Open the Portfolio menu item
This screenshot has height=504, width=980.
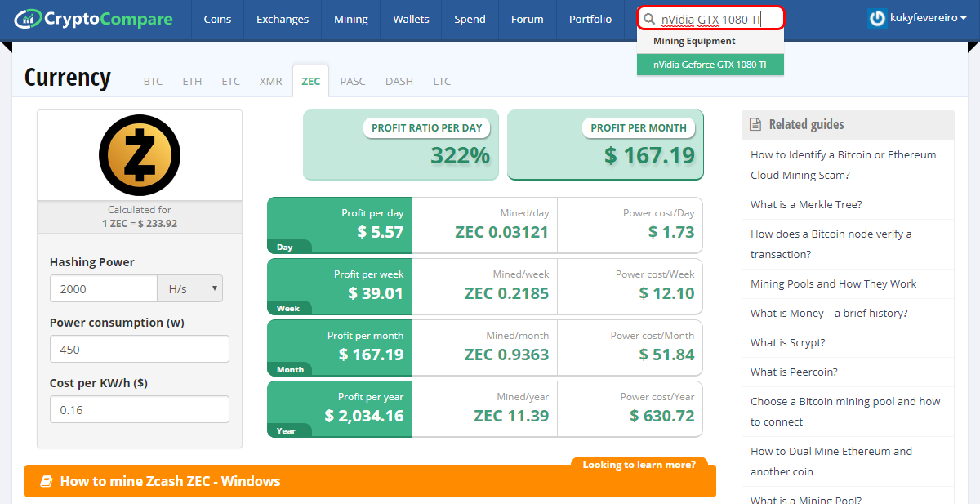[590, 19]
